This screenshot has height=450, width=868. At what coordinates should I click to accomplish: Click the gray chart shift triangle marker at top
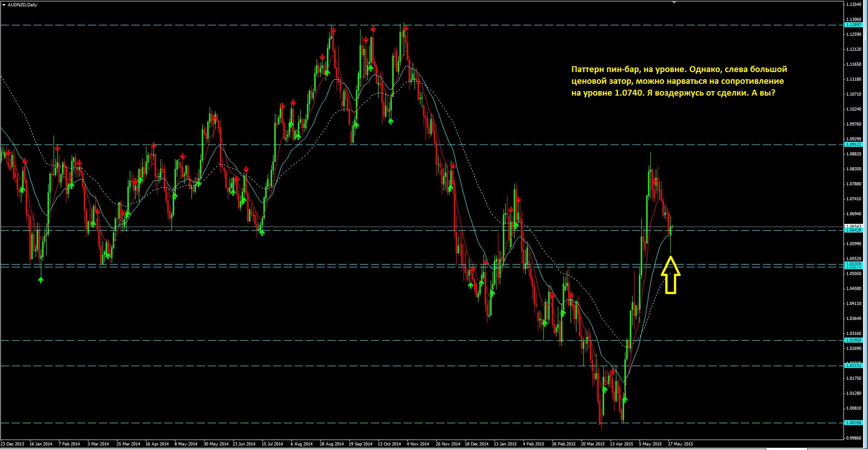pyautogui.click(x=674, y=2)
